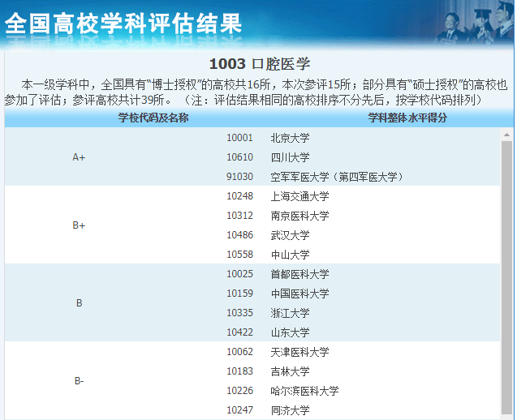517x420 pixels.
Task: Select the A+ grade cell
Action: click(79, 157)
